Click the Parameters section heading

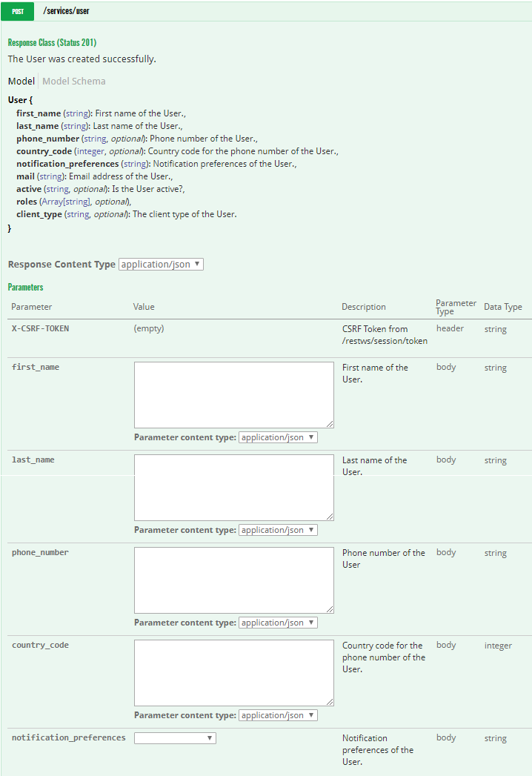click(25, 287)
